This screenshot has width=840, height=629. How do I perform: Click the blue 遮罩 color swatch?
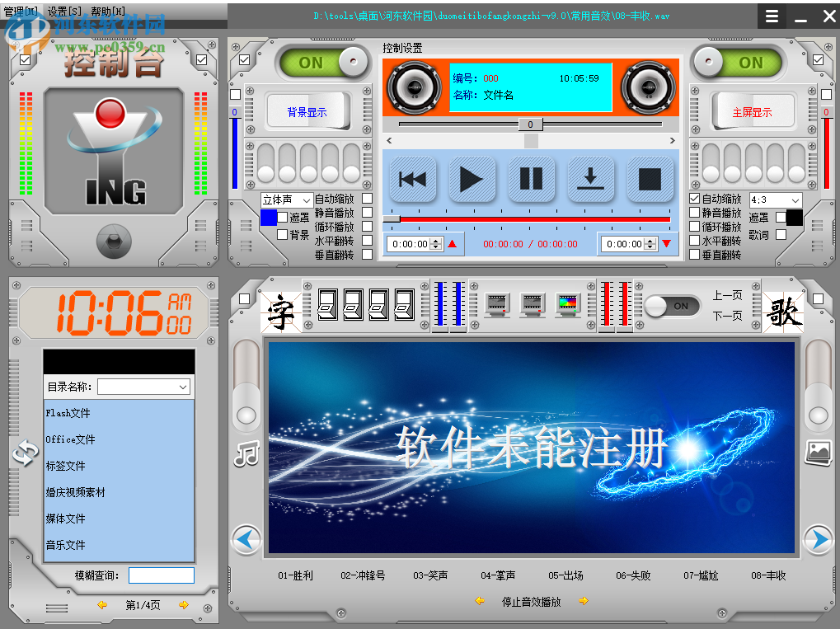269,218
